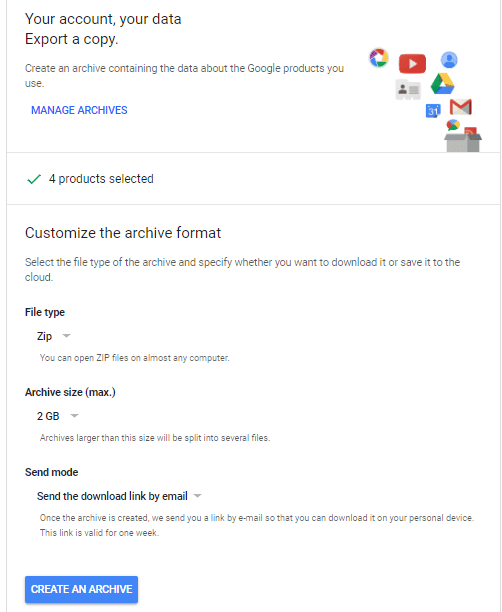Click the arrow after download link by email
Screen dimensions: 502x612
198,496
